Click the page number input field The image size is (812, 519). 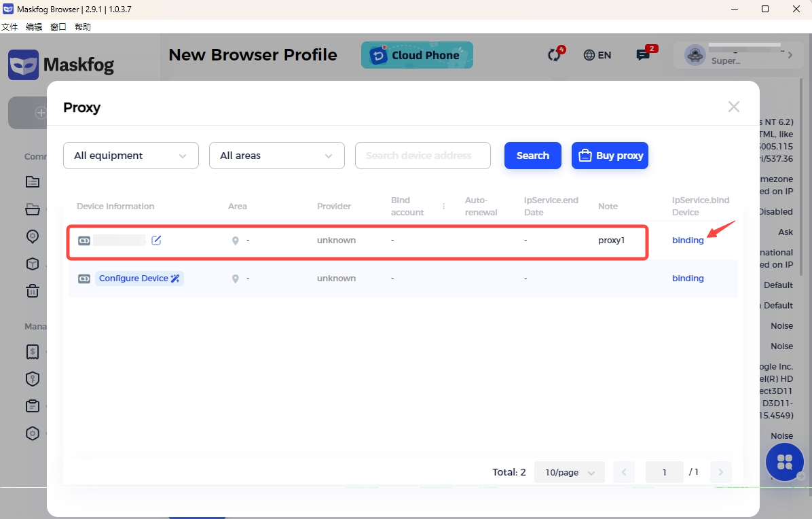[x=665, y=472]
